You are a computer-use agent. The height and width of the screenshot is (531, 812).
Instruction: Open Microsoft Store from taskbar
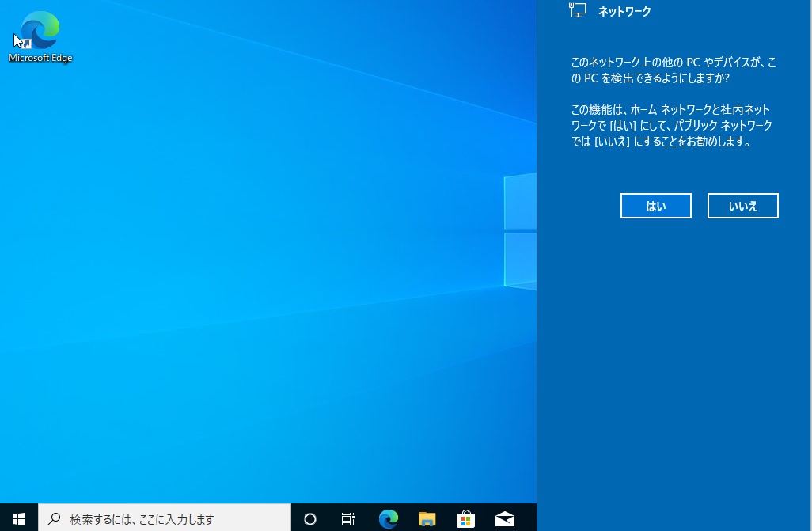[x=465, y=518]
